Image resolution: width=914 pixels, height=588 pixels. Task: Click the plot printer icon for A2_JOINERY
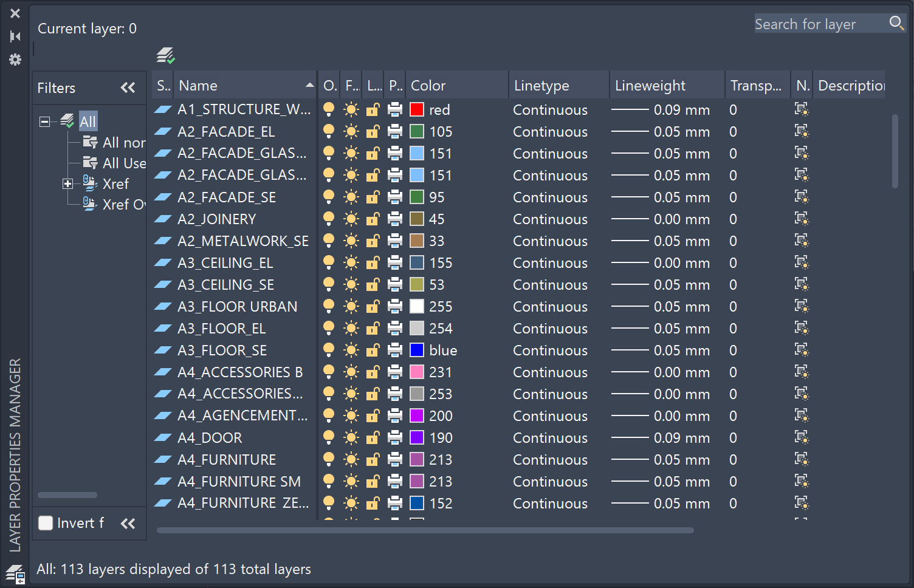coord(395,219)
